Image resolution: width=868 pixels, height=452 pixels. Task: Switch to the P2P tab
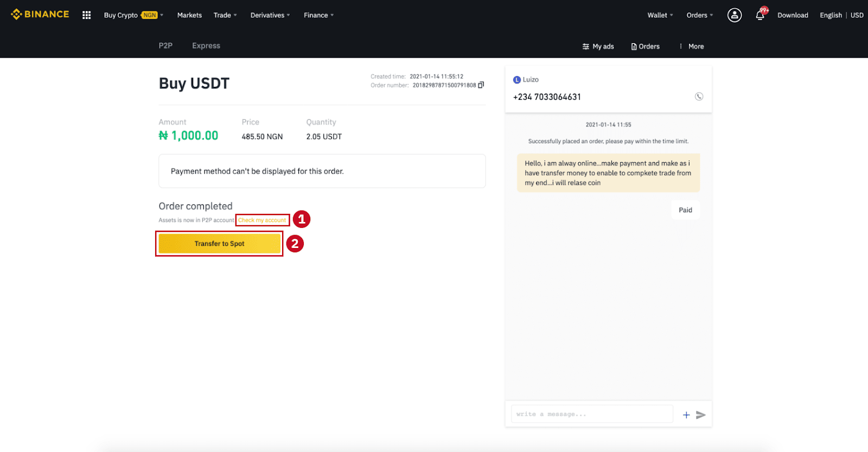(165, 46)
